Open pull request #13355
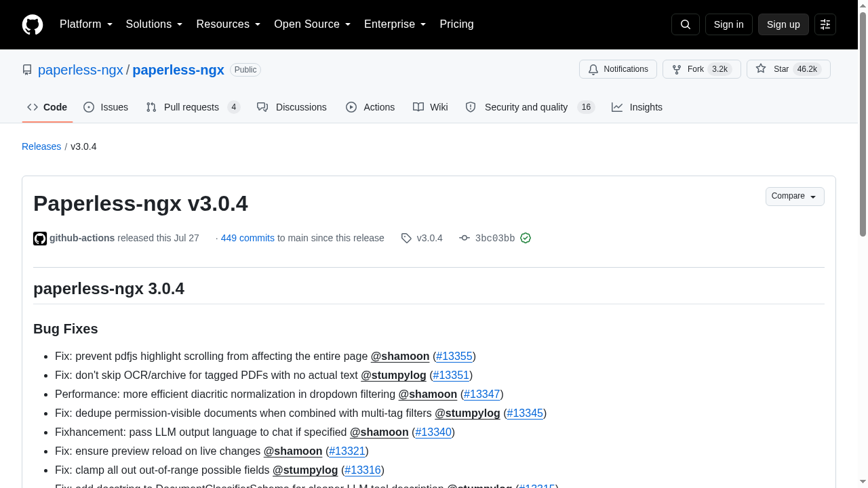 (454, 356)
